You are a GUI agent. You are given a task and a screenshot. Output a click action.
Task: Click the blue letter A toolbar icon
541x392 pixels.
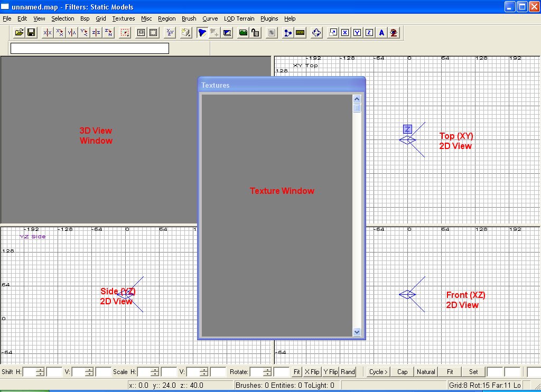click(x=381, y=33)
